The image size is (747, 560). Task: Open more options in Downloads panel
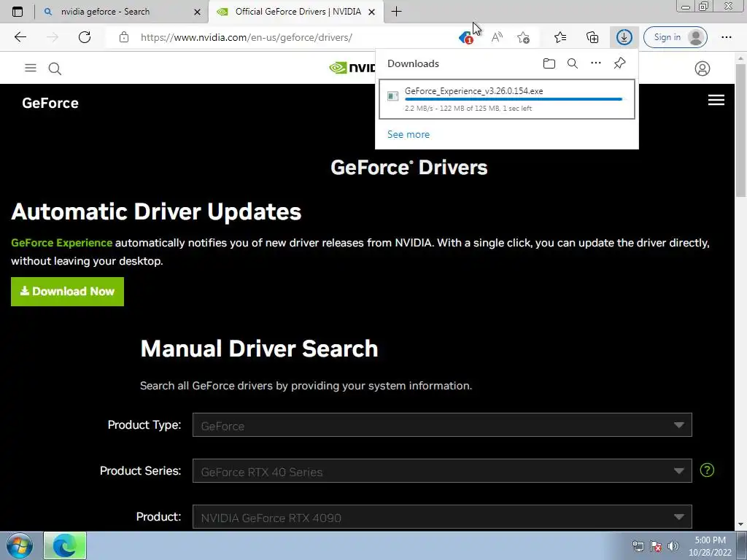point(595,63)
